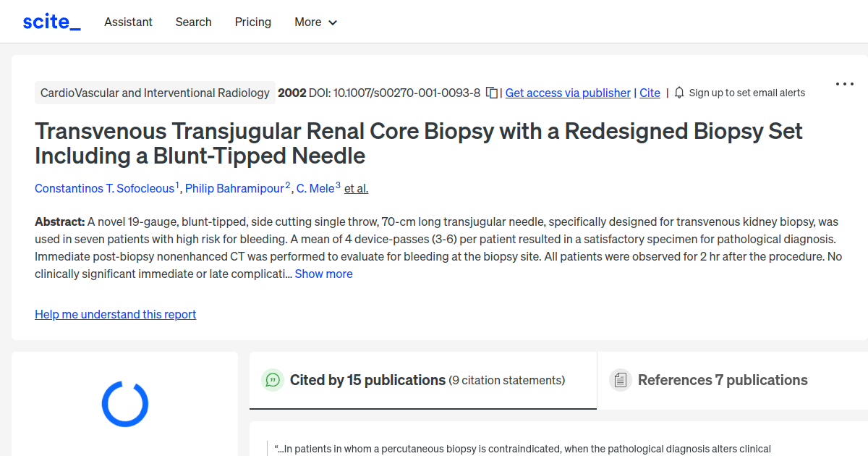The width and height of the screenshot is (868, 456).
Task: Click the loading spinner circle
Action: 125,404
